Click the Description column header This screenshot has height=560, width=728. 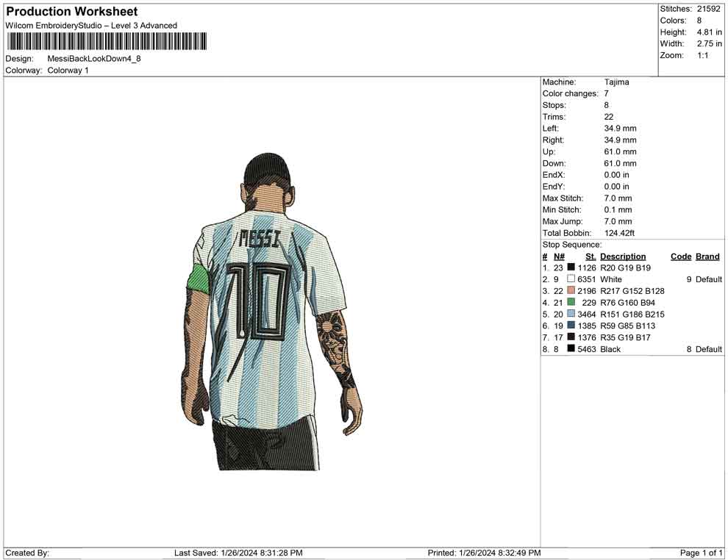(623, 256)
